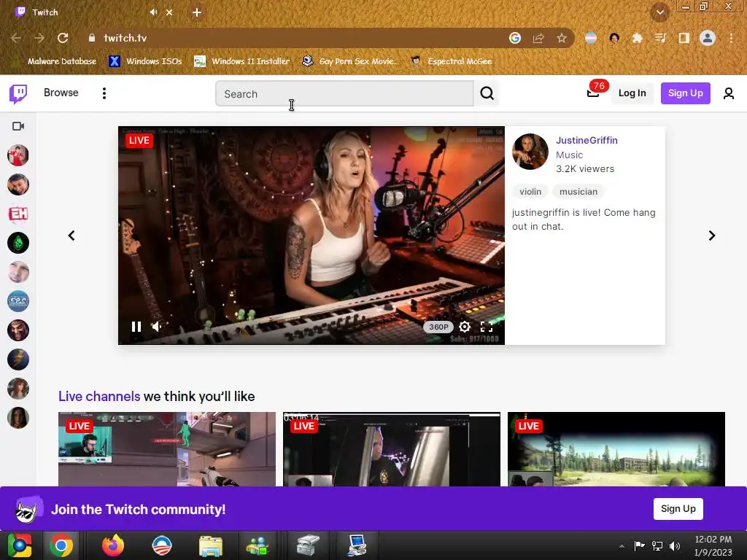
Task: Open the forest landscape live channel thumbnail
Action: coord(616,449)
